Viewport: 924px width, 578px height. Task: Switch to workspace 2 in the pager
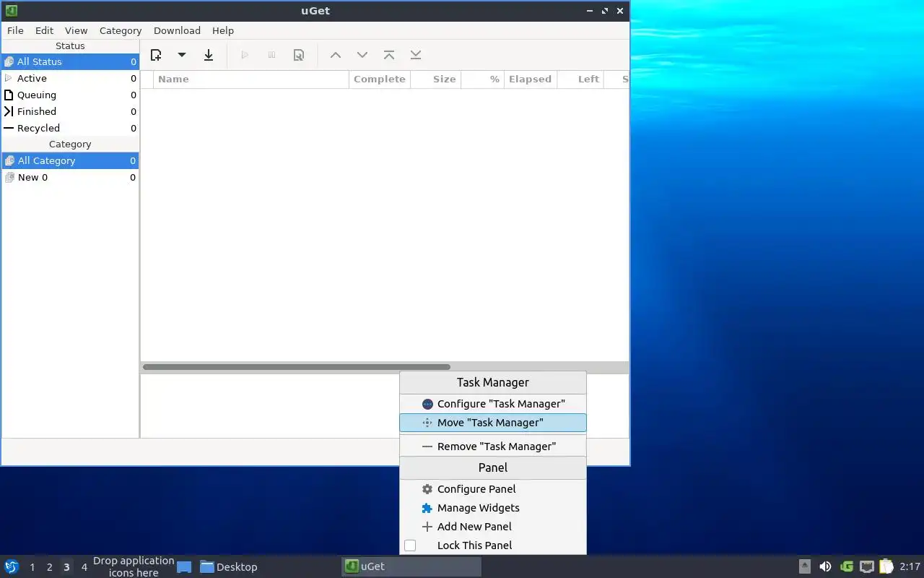click(x=49, y=567)
